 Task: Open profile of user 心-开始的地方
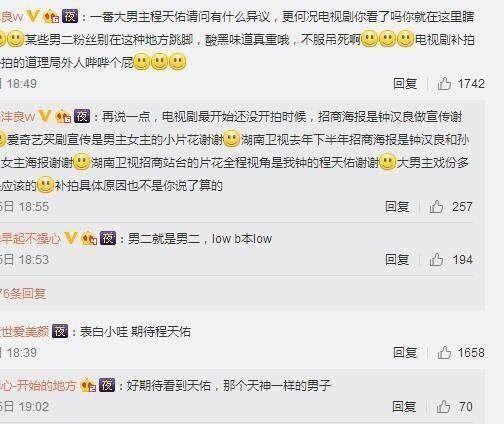pyautogui.click(x=38, y=386)
